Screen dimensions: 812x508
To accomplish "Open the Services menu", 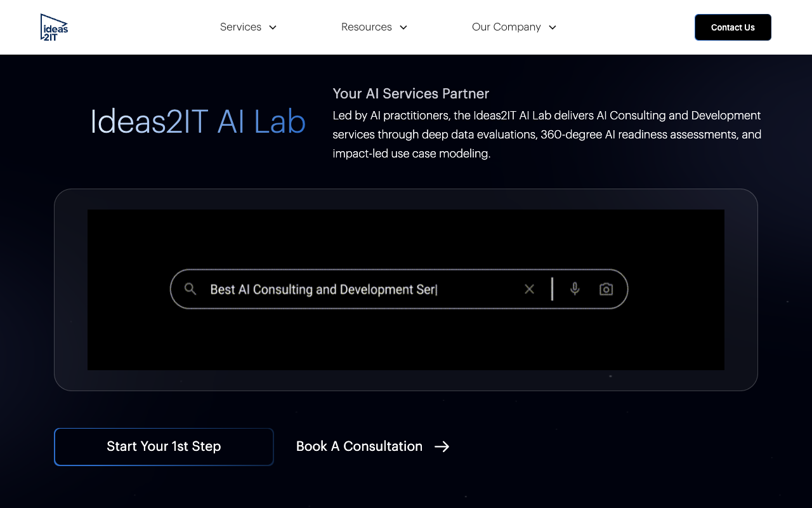I will [240, 27].
